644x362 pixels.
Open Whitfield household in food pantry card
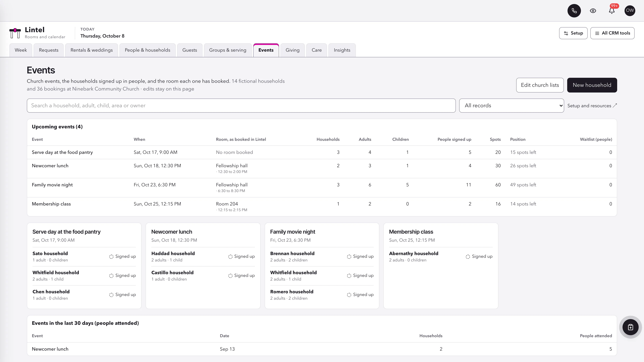coord(84,276)
